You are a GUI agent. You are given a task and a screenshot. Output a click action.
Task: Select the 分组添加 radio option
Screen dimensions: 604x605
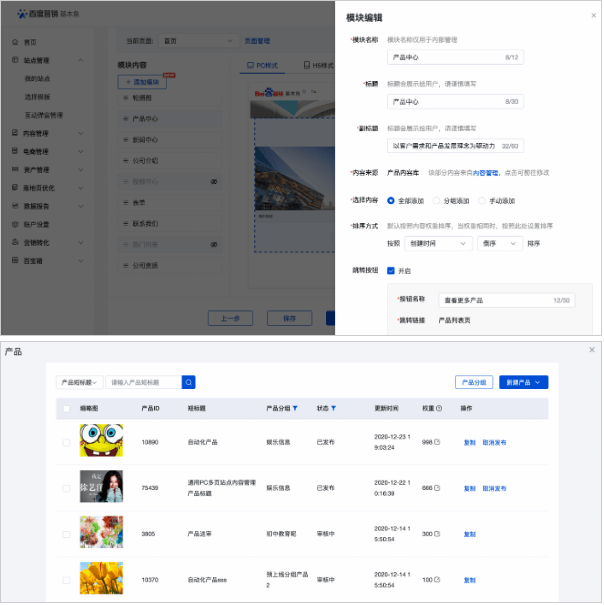437,201
